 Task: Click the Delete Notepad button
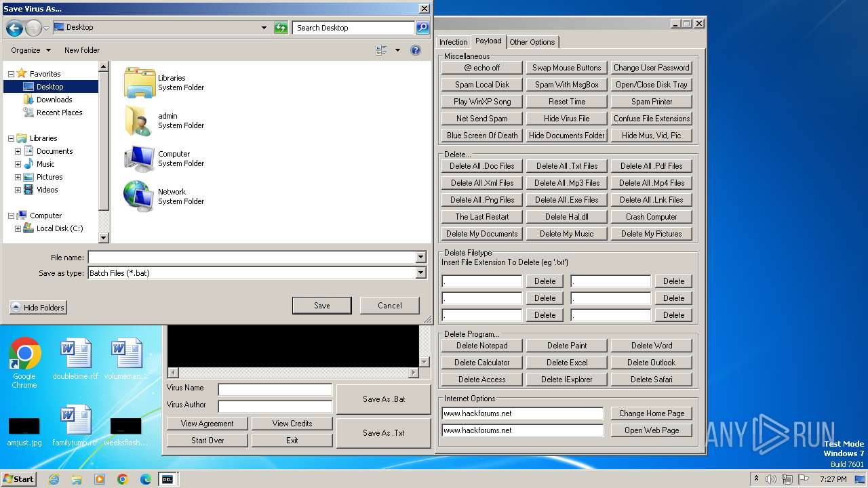click(x=482, y=346)
